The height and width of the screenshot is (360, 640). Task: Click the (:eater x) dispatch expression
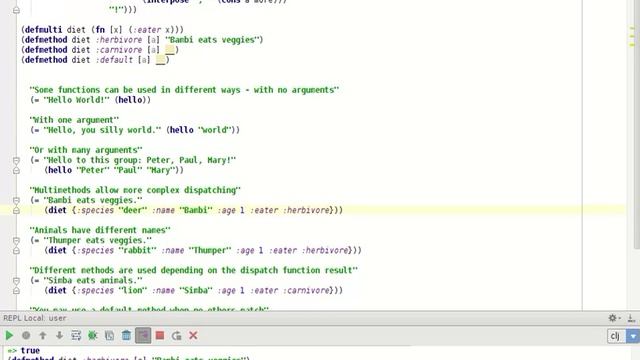tap(154, 30)
